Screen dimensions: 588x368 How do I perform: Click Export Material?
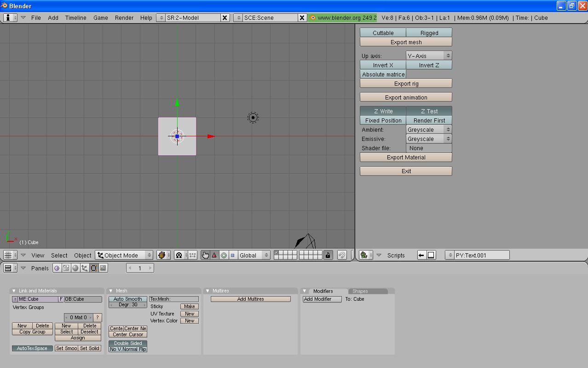point(406,157)
